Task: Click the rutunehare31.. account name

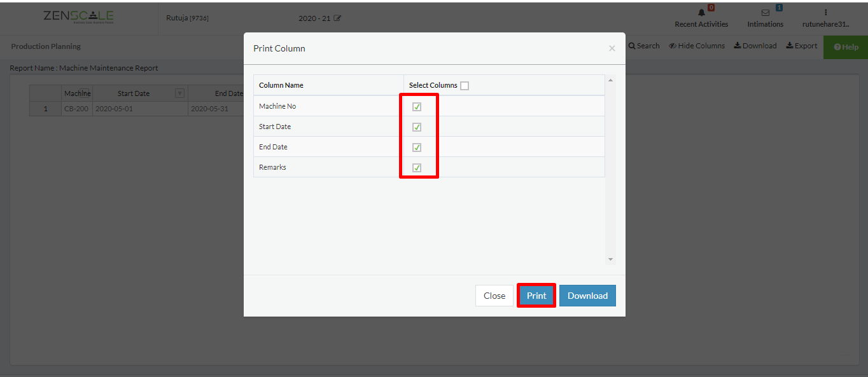Action: 825,24
